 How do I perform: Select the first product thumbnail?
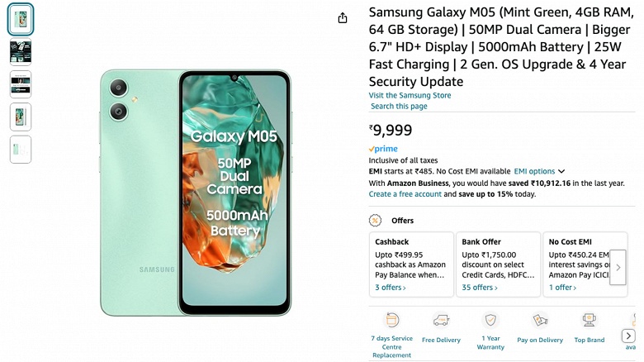tap(21, 20)
